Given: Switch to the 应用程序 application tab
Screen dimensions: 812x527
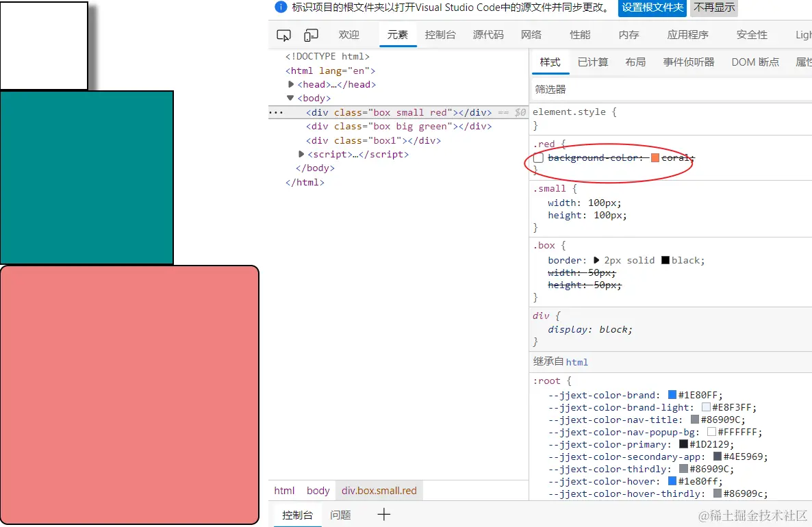Looking at the screenshot, I should [687, 35].
